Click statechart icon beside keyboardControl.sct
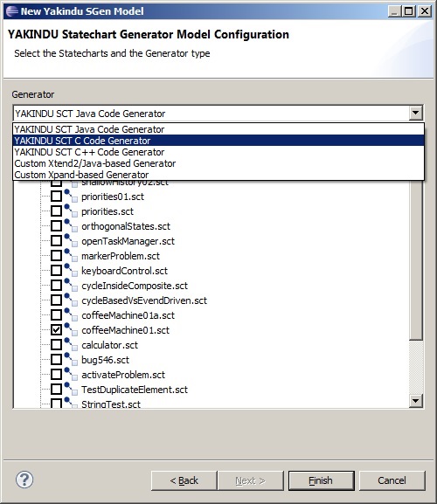The image size is (437, 504). tap(71, 270)
